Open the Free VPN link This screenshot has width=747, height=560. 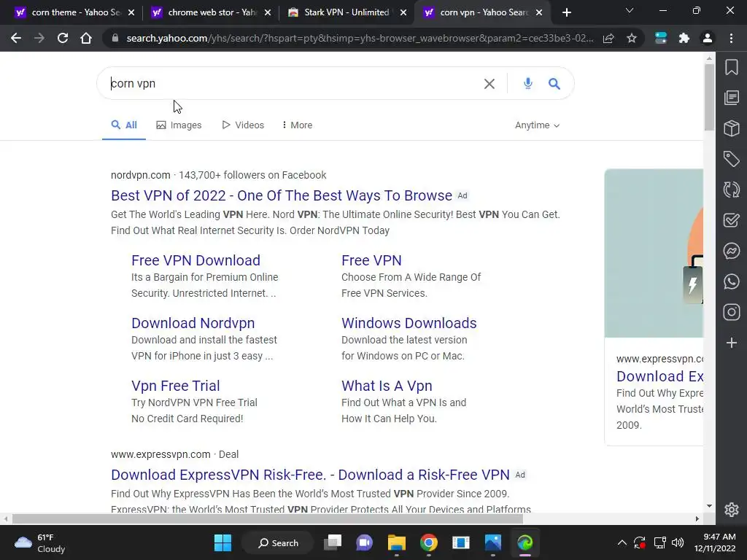(371, 260)
